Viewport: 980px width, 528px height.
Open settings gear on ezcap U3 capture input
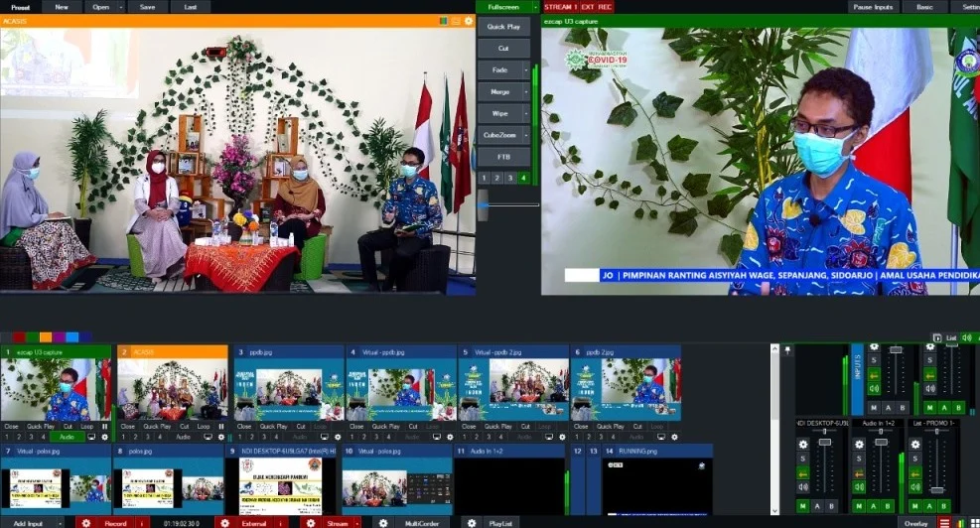click(x=105, y=437)
